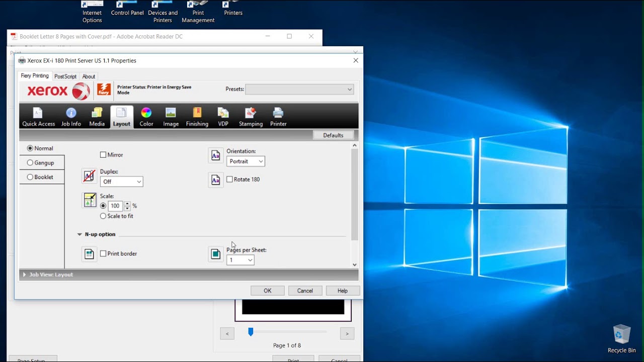Select the Booklet layout radio button
The width and height of the screenshot is (644, 362).
pos(30,177)
